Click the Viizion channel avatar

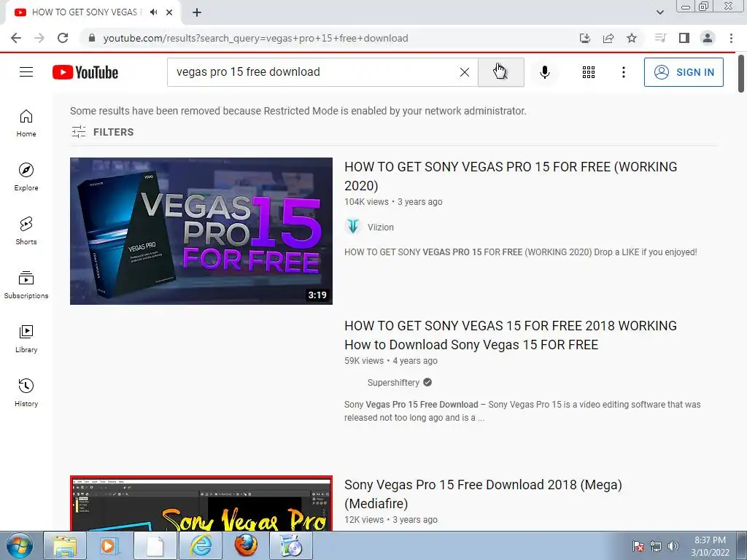pyautogui.click(x=352, y=227)
